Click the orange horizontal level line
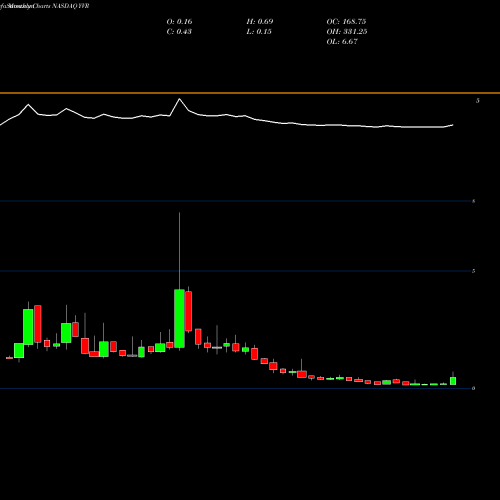The height and width of the screenshot is (500, 500). point(250,93)
